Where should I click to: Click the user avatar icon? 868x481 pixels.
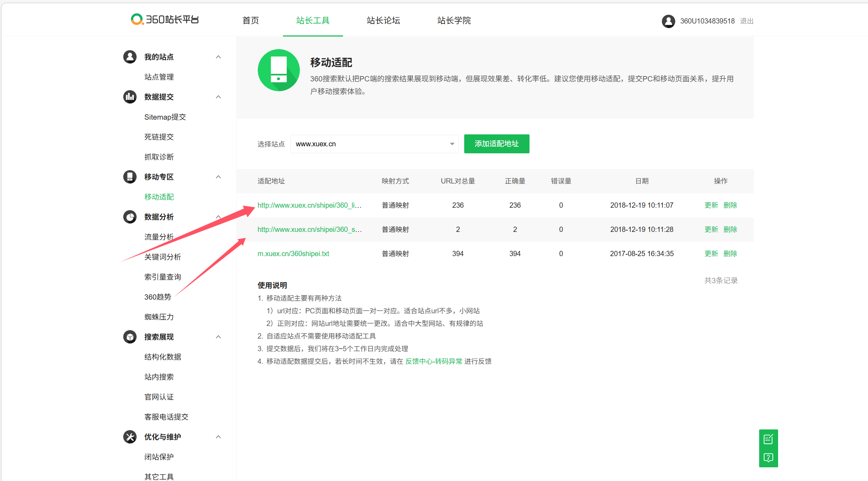point(668,21)
